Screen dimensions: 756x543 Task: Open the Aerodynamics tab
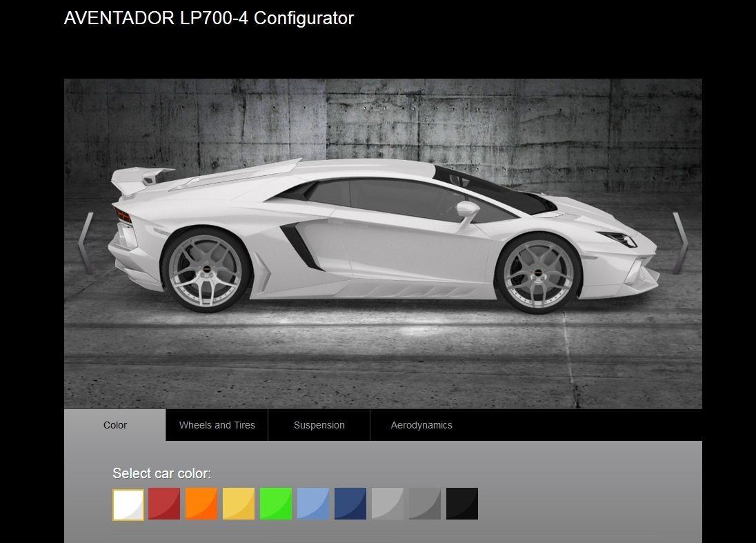421,425
